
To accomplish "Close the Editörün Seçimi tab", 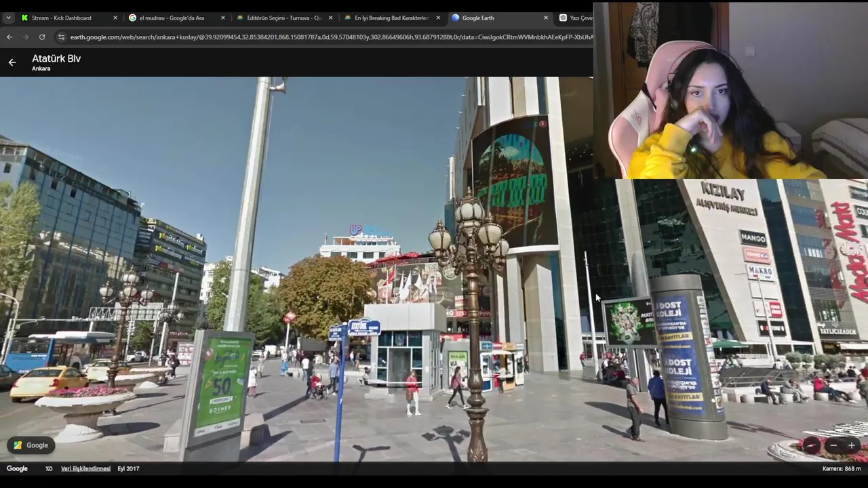I will tap(330, 18).
